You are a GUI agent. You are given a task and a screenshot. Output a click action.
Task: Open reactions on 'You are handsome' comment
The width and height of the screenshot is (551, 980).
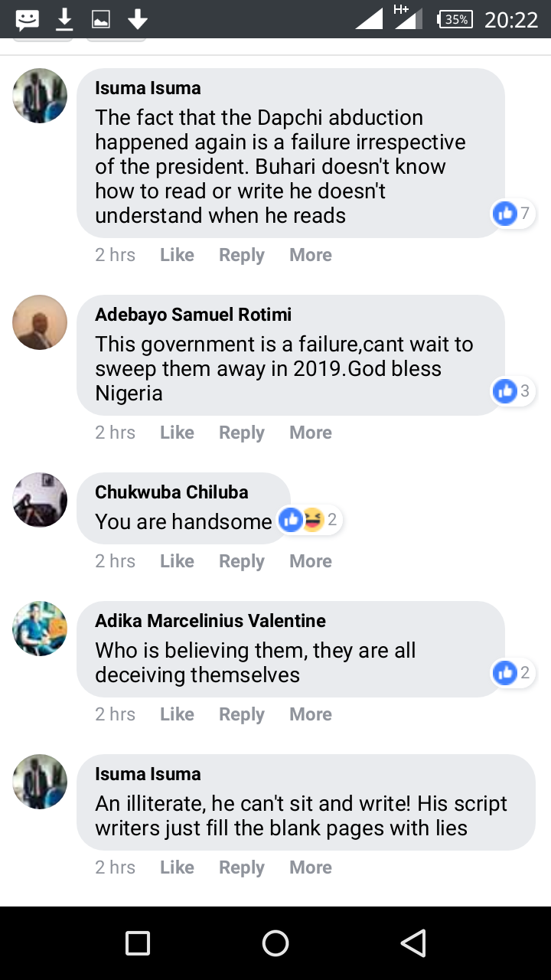pyautogui.click(x=310, y=521)
